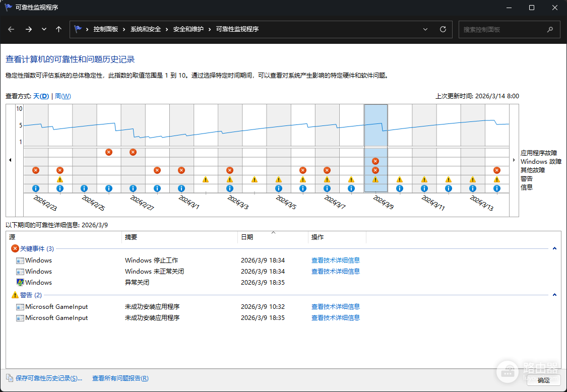This screenshot has width=567, height=392.
Task: Select the Windows 异常关闭 event row
Action: click(x=283, y=283)
